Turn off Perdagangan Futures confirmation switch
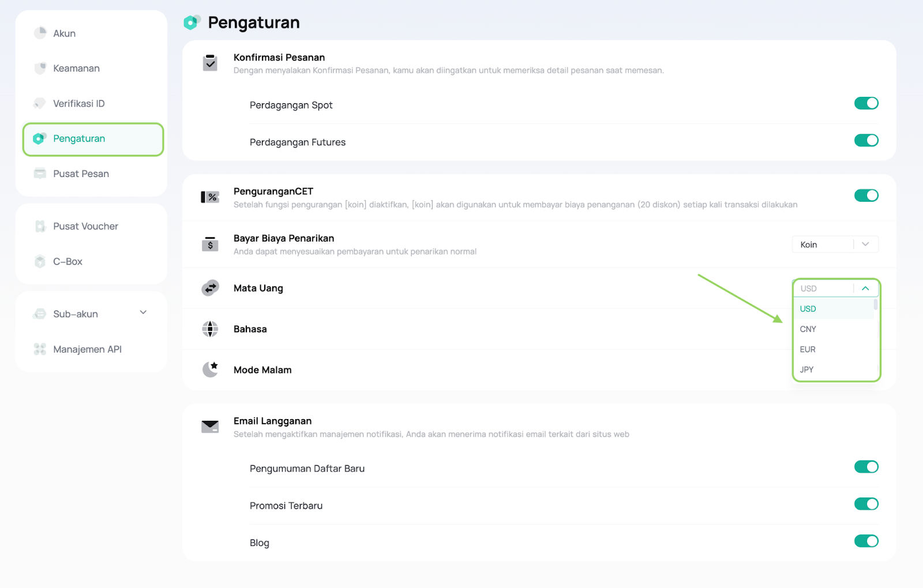The width and height of the screenshot is (923, 588). click(x=866, y=140)
